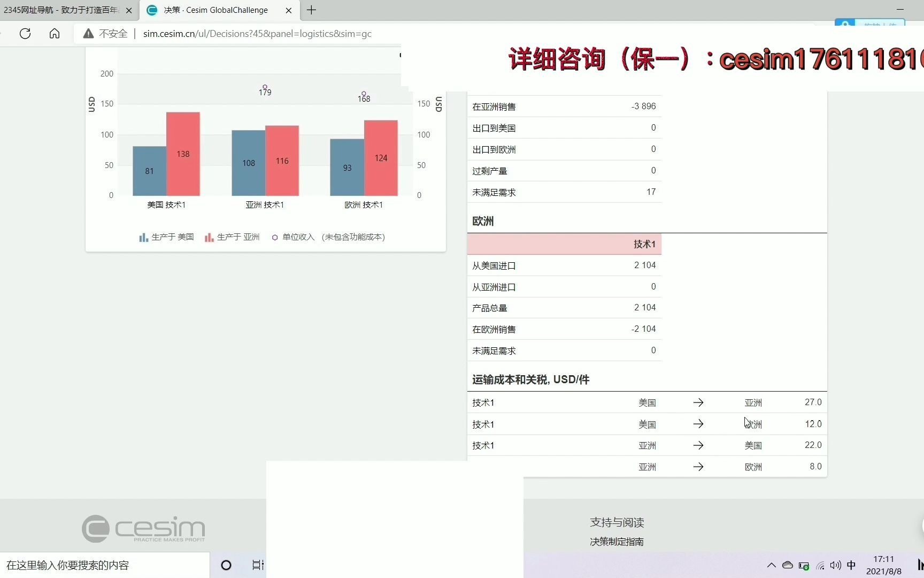Click the arrow in the 8.0 cost row
This screenshot has height=578, width=924.
click(x=698, y=467)
